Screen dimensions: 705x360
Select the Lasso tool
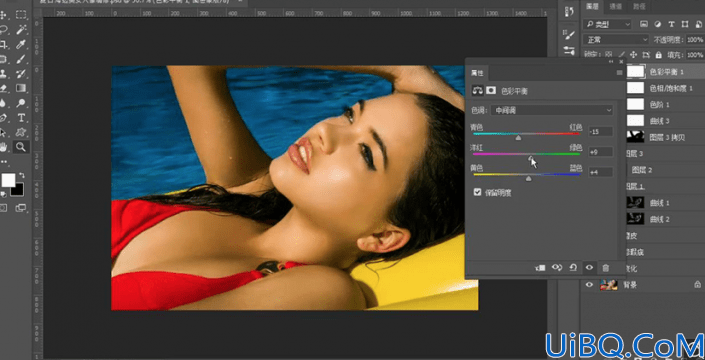point(4,30)
